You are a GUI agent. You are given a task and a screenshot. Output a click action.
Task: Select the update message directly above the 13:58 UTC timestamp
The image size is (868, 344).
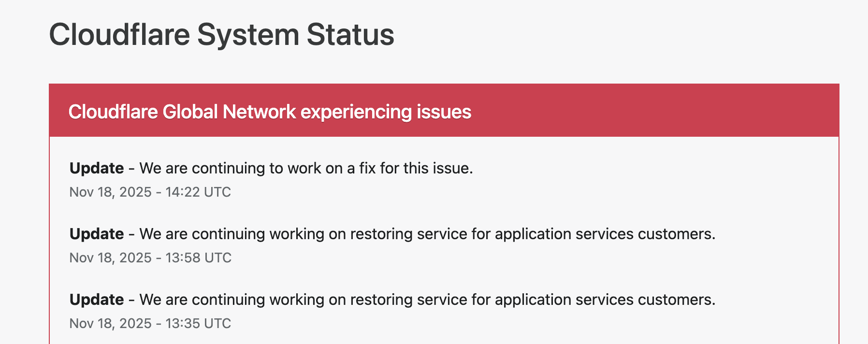(427, 234)
